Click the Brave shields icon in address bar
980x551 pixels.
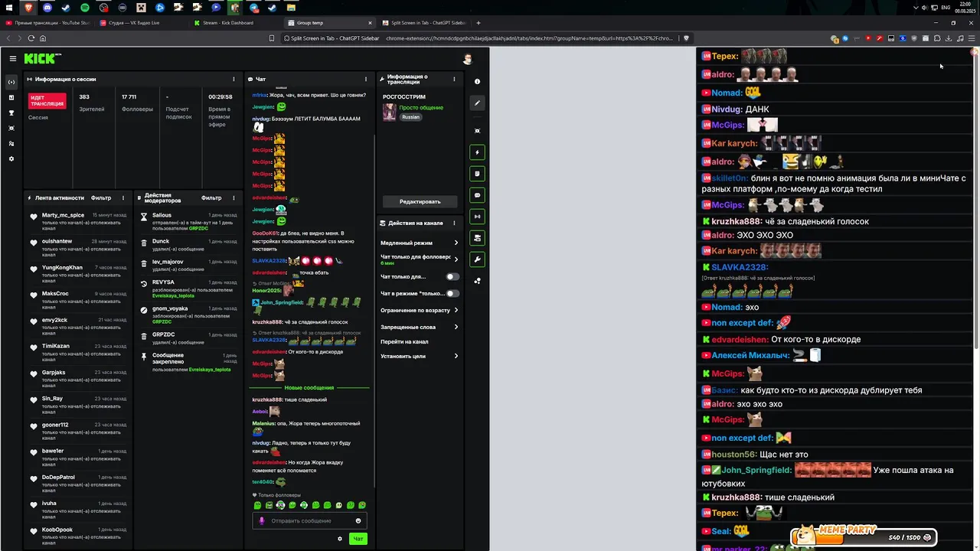point(686,38)
